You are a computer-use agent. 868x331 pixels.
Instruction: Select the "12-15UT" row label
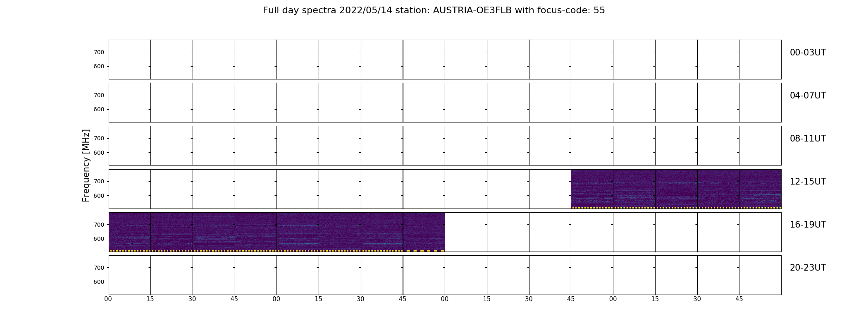click(x=808, y=182)
